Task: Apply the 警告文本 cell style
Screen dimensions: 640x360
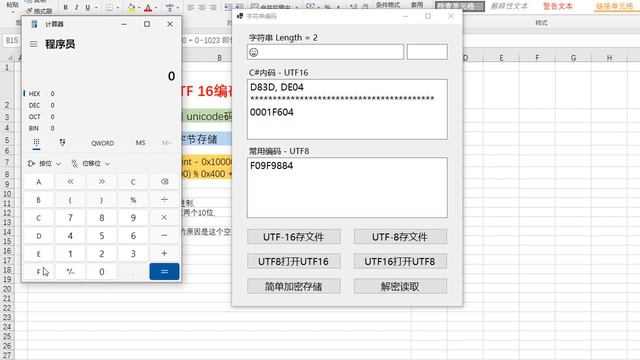Action: pyautogui.click(x=558, y=6)
